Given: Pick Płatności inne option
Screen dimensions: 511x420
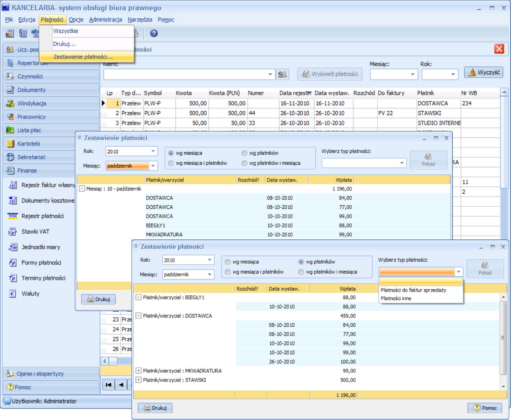Looking at the screenshot, I should tap(421, 298).
